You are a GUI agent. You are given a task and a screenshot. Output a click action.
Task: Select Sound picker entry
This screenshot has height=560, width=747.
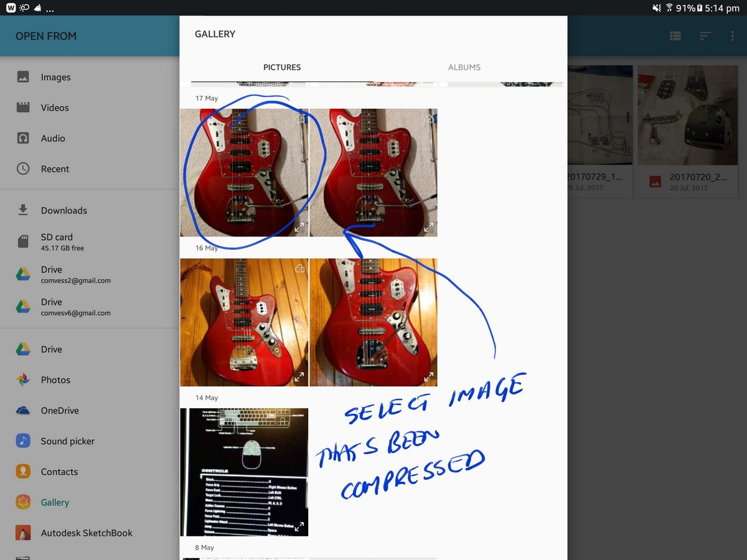point(67,441)
